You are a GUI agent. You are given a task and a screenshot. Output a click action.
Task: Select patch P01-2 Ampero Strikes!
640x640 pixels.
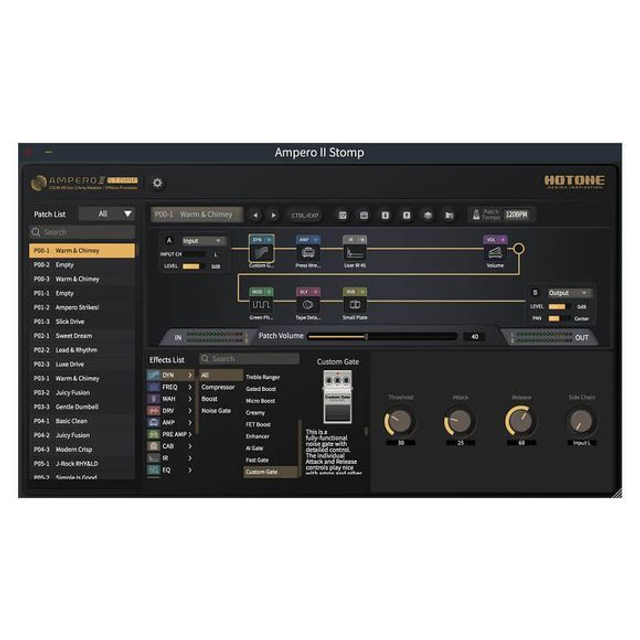[82, 307]
